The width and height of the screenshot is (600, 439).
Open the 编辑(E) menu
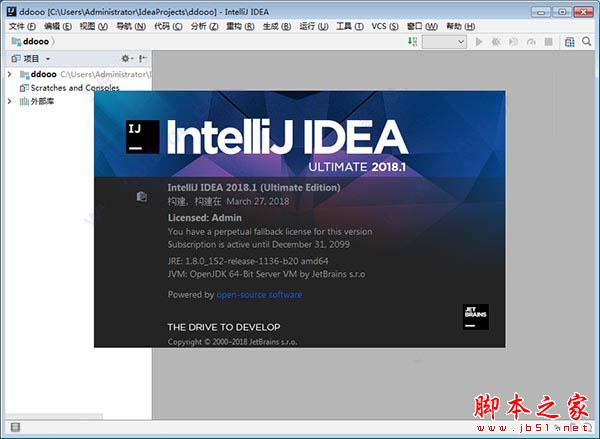[x=58, y=26]
